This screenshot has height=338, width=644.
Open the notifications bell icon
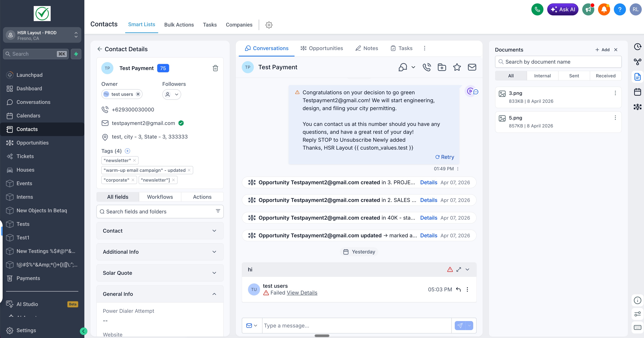(604, 9)
